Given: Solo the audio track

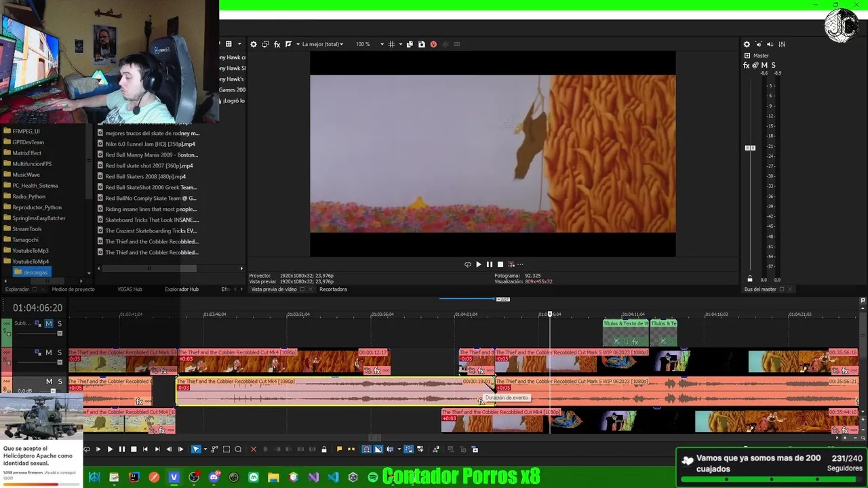Looking at the screenshot, I should coord(60,382).
